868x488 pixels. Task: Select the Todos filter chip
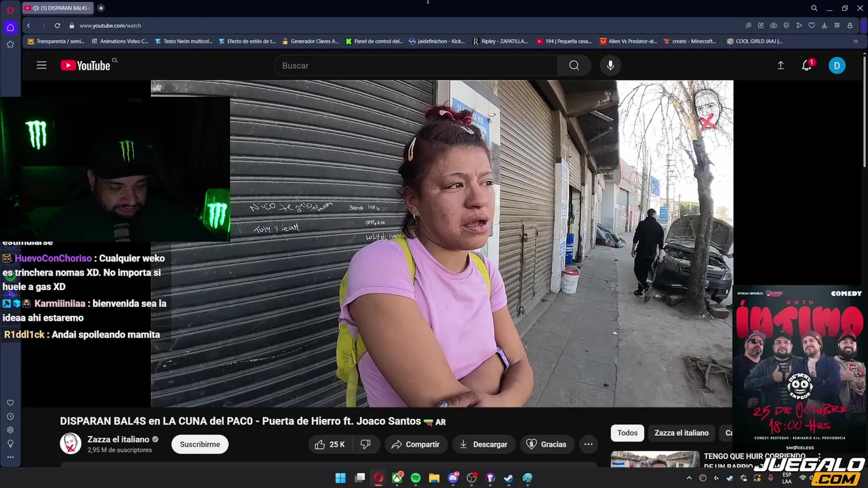(627, 433)
